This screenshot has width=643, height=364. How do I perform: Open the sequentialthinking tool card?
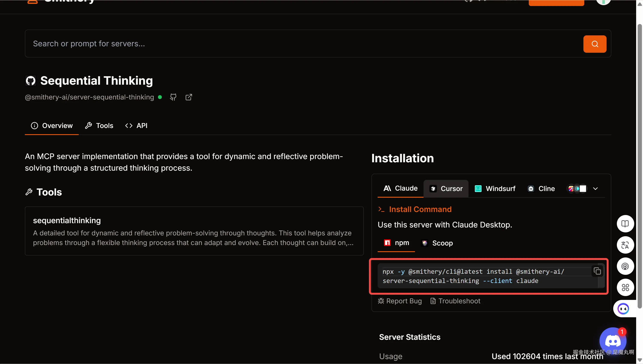(194, 231)
